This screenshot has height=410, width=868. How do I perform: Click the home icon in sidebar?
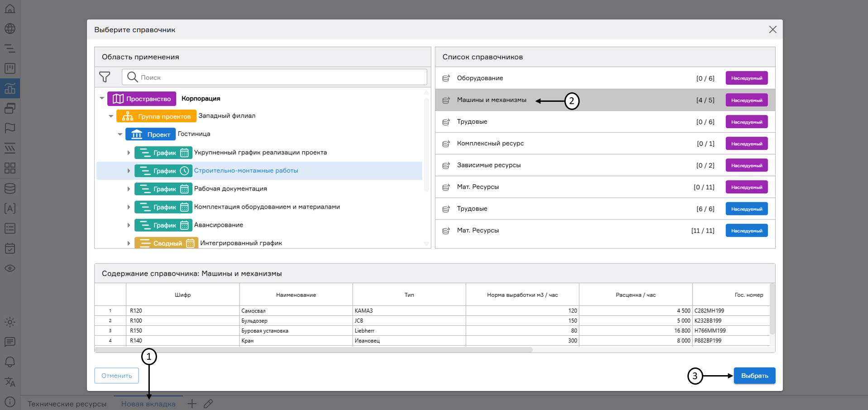click(10, 9)
